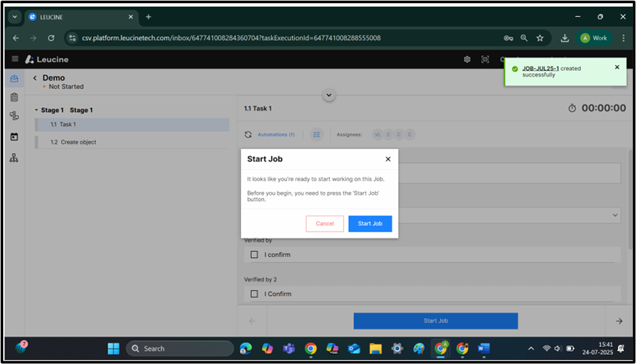Go to next task with right arrow

coord(619,321)
